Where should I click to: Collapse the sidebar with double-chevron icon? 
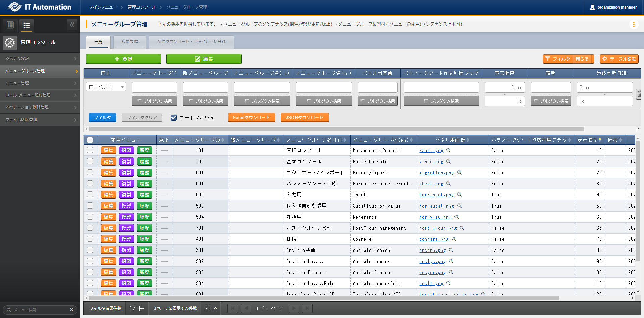[72, 25]
